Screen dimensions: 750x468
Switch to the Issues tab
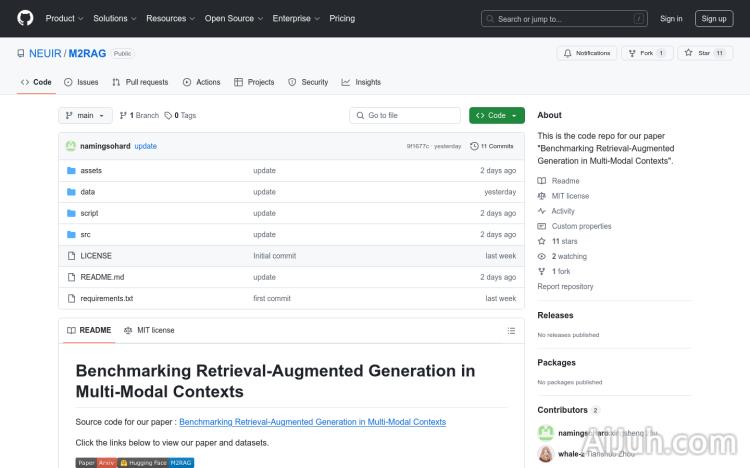coord(81,82)
